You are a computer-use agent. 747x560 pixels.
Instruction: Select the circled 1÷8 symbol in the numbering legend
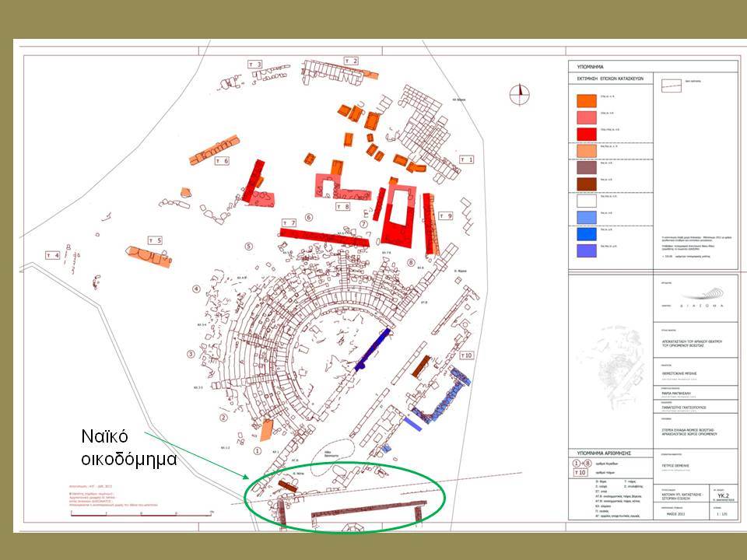[x=582, y=464]
